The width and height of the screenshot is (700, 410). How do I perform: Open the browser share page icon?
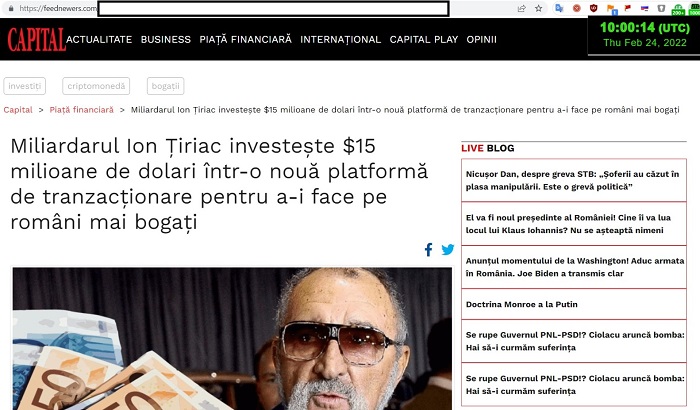(521, 8)
